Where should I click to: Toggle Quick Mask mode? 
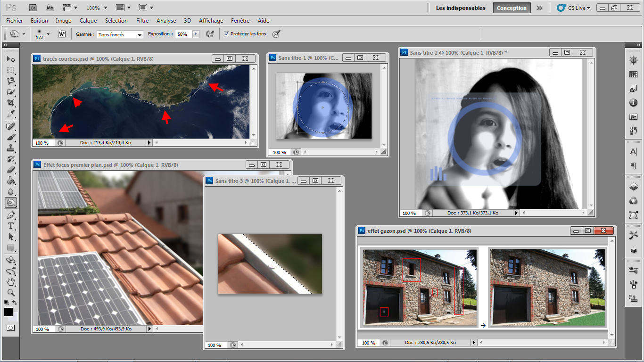pyautogui.click(x=11, y=328)
